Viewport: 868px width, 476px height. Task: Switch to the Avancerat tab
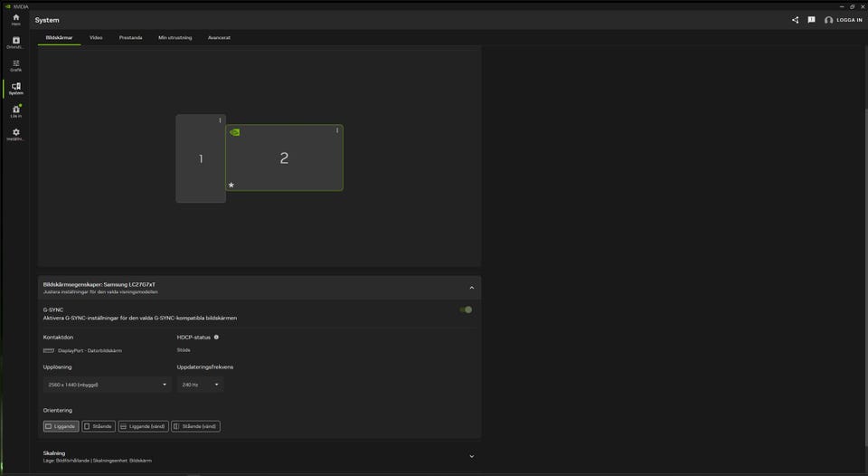pos(219,38)
